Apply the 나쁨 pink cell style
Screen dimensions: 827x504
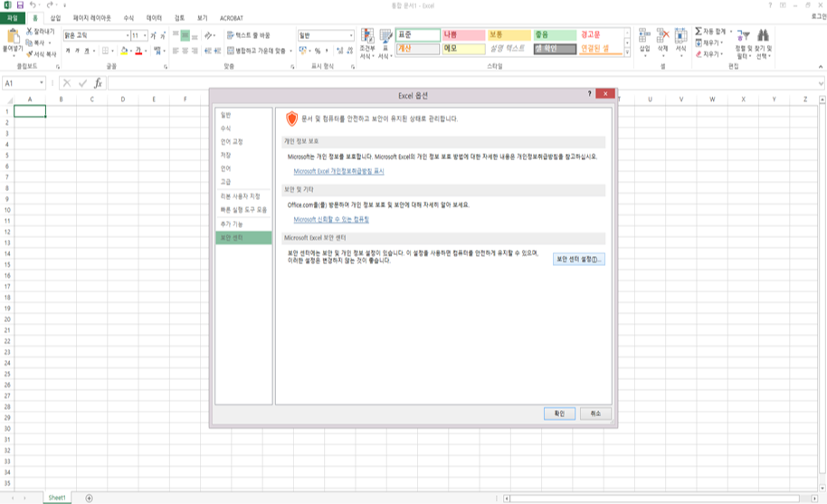(x=463, y=34)
